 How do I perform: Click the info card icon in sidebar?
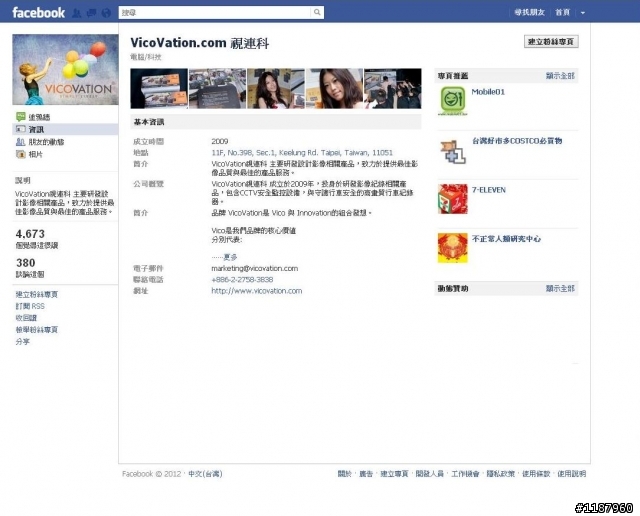coord(20,129)
